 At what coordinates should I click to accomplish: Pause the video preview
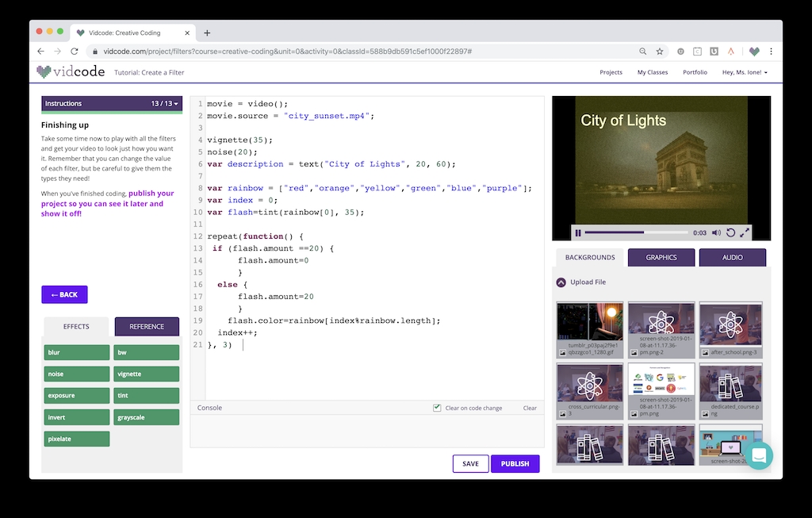(578, 232)
